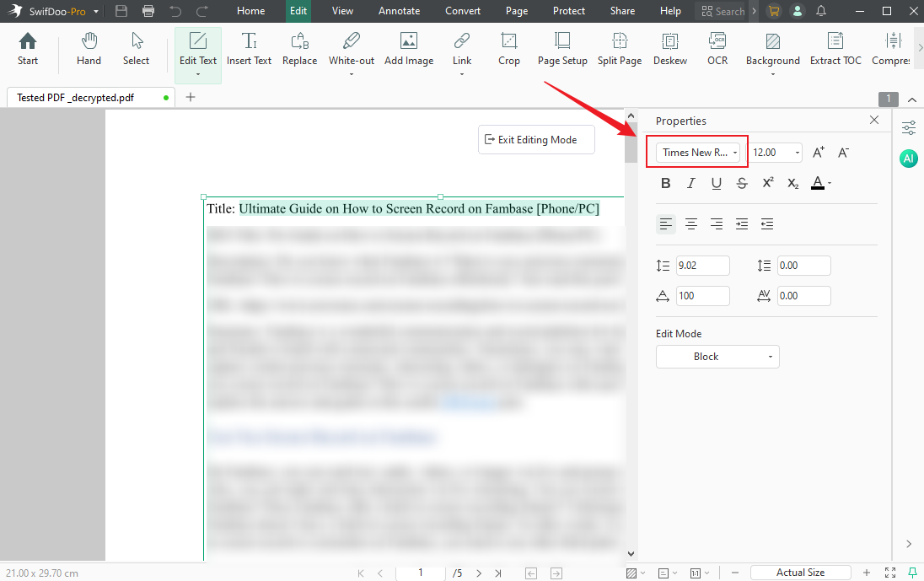Open the AI assistant sidebar icon

[x=909, y=159]
